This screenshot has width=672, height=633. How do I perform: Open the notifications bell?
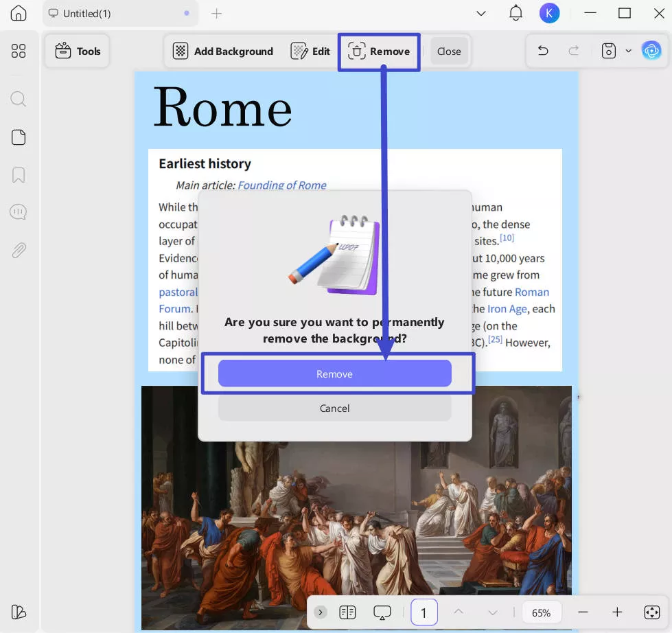click(515, 13)
